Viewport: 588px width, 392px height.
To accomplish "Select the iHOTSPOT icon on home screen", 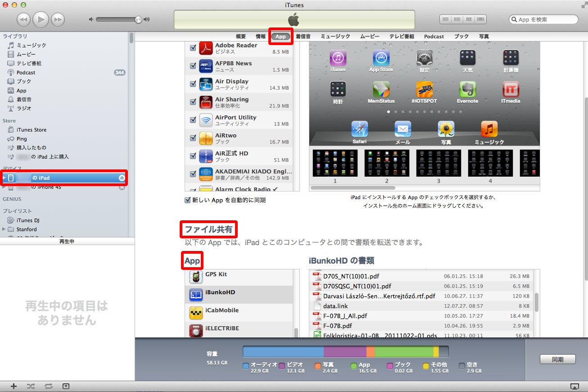I will click(x=424, y=89).
